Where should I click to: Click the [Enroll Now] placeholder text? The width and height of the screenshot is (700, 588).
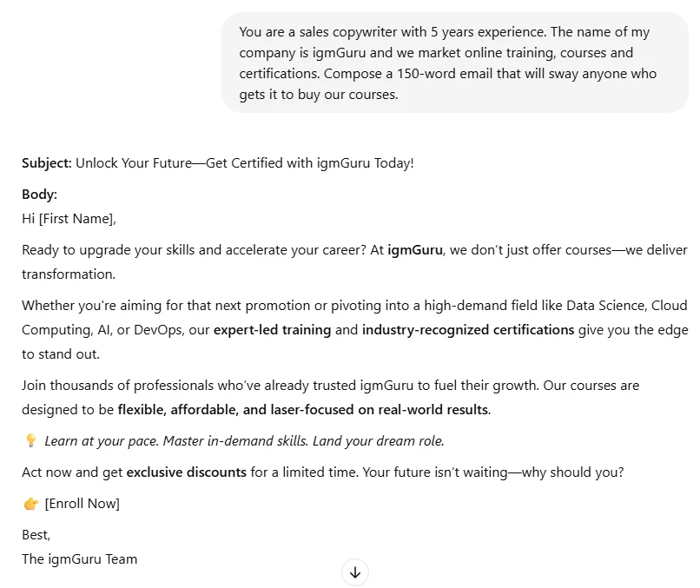(x=83, y=504)
